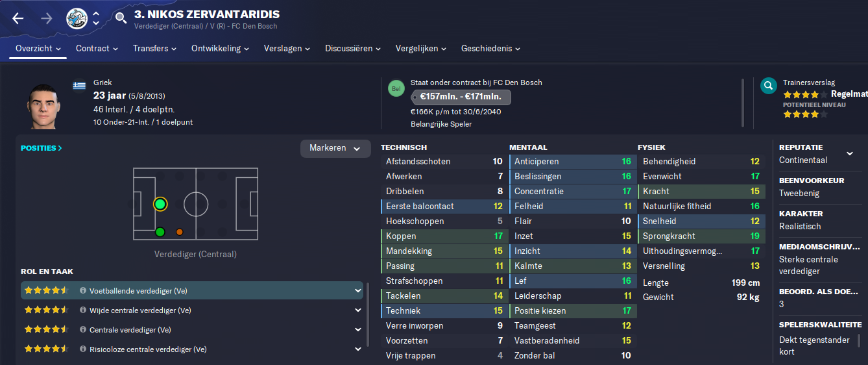Click info icon next to Wijde centrale verdediger
This screenshot has height=365, width=868.
coord(83,310)
